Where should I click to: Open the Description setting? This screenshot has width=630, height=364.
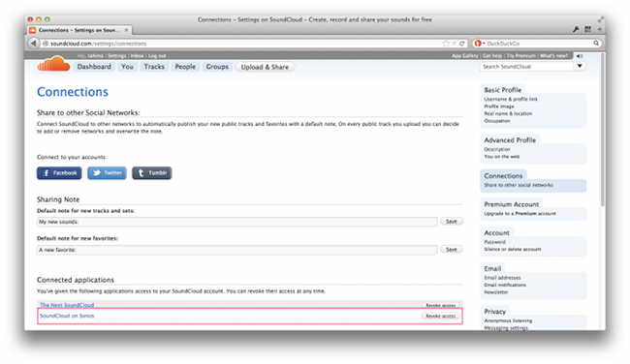pos(497,149)
